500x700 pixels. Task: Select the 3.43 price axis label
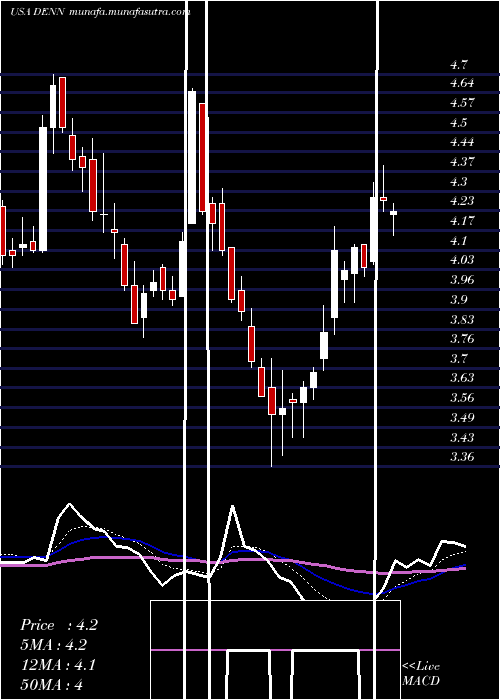tap(462, 437)
